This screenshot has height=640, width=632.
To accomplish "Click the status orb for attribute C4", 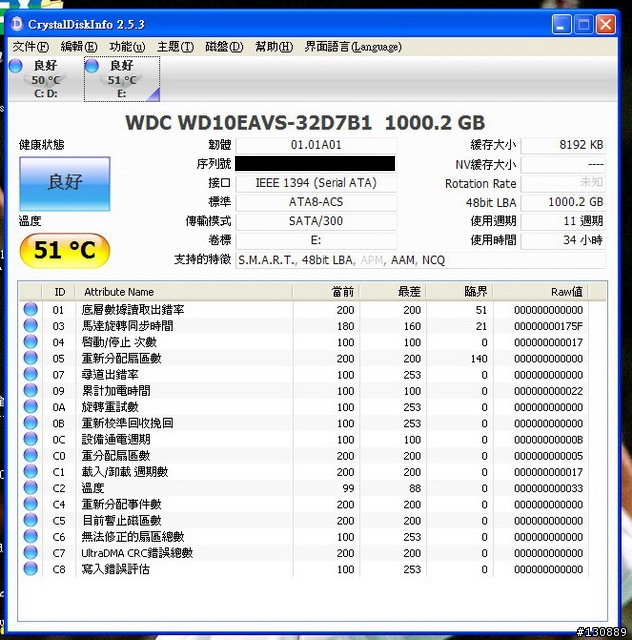I will click(x=31, y=504).
